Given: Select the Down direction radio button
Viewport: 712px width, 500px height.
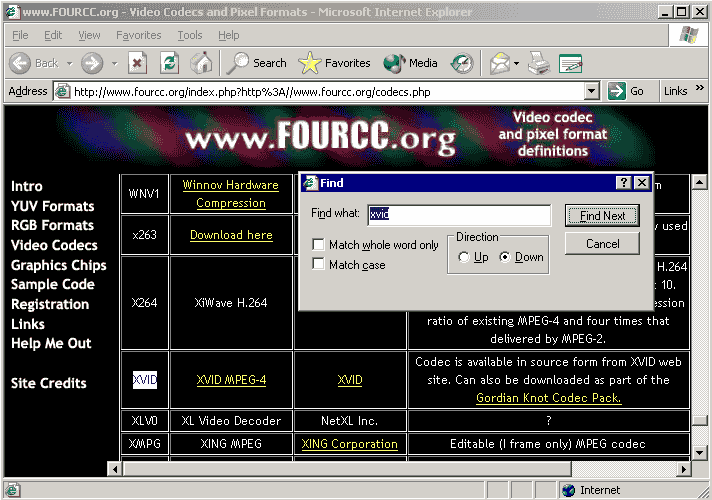Looking at the screenshot, I should pyautogui.click(x=505, y=257).
